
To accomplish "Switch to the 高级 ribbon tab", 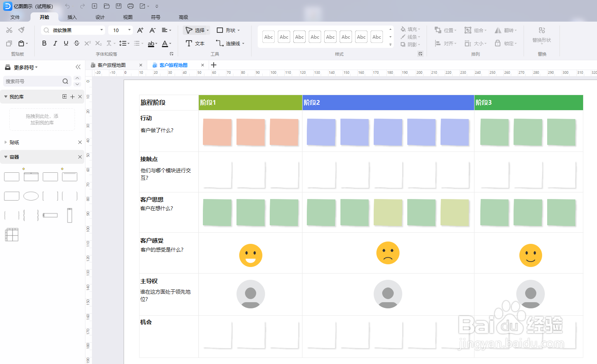I will tap(184, 17).
